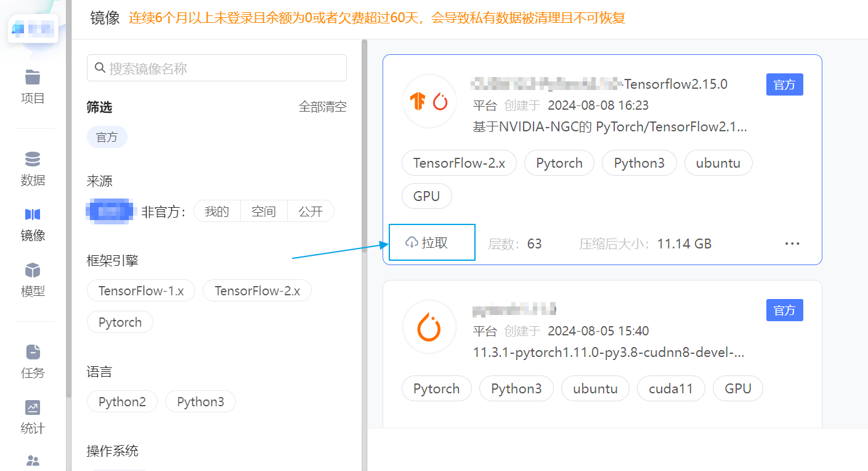Image resolution: width=868 pixels, height=471 pixels.
Task: Click the magnifier icon in the search box
Action: [x=100, y=67]
